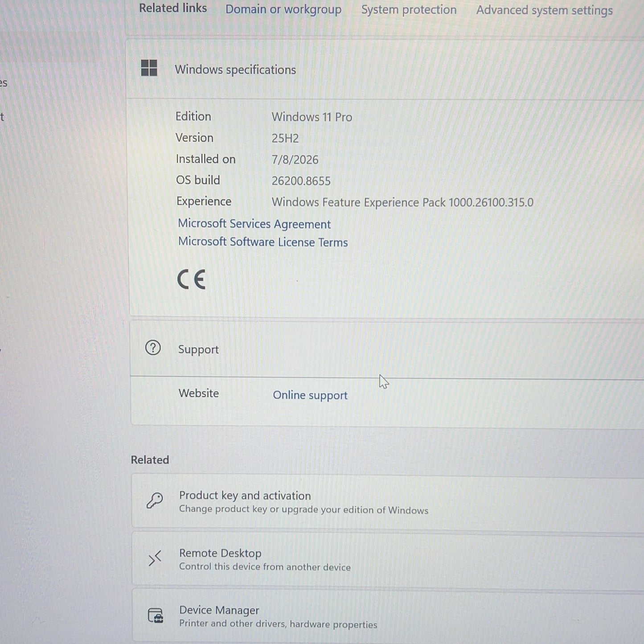This screenshot has height=644, width=644.
Task: Click the Experience label
Action: [204, 201]
